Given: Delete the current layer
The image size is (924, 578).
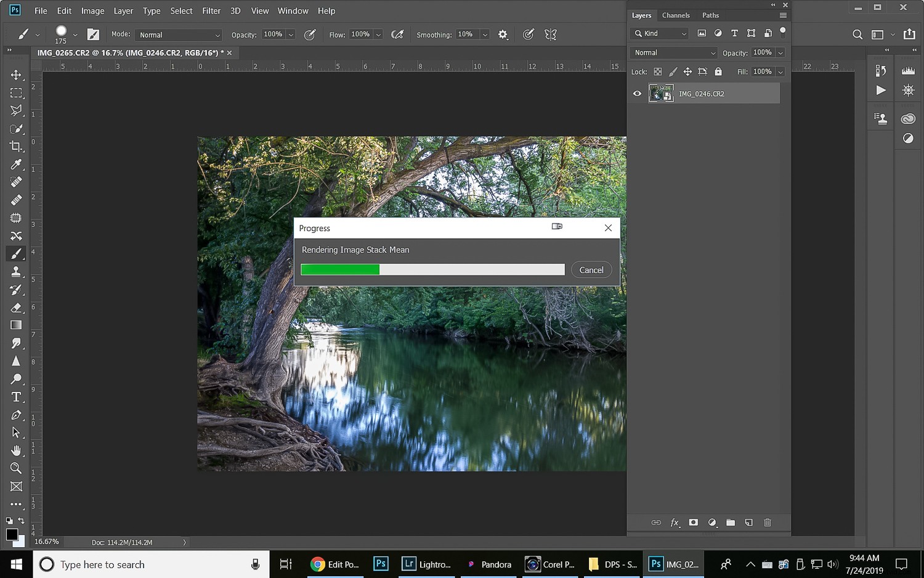Looking at the screenshot, I should (x=768, y=523).
